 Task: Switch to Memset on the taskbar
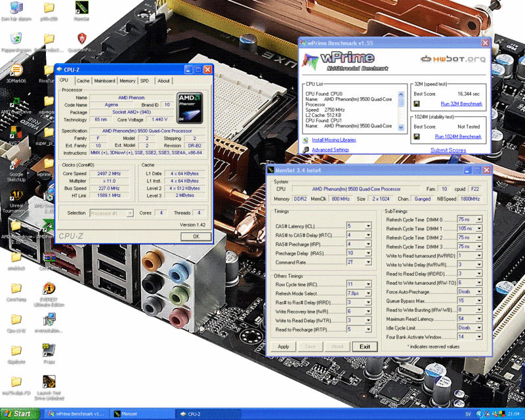[142, 414]
